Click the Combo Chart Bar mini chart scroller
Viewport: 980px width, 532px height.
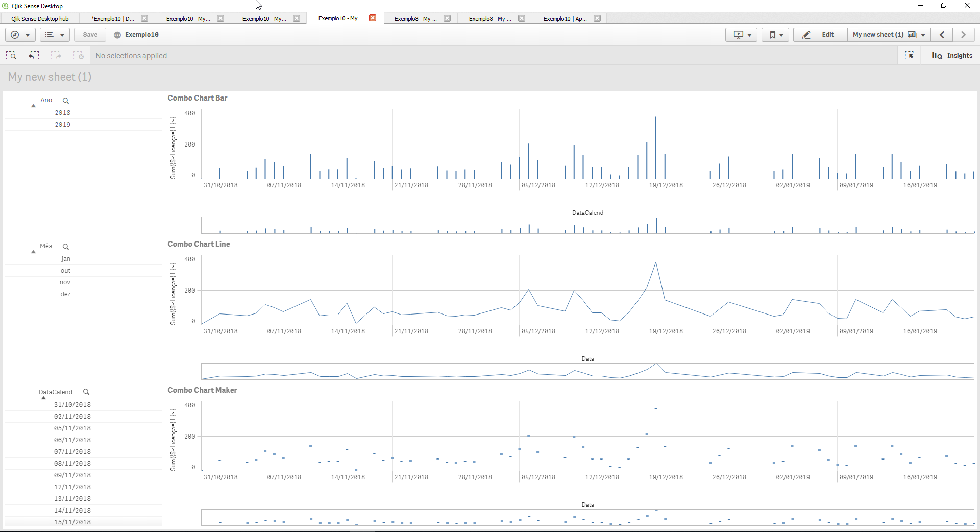[x=587, y=225]
